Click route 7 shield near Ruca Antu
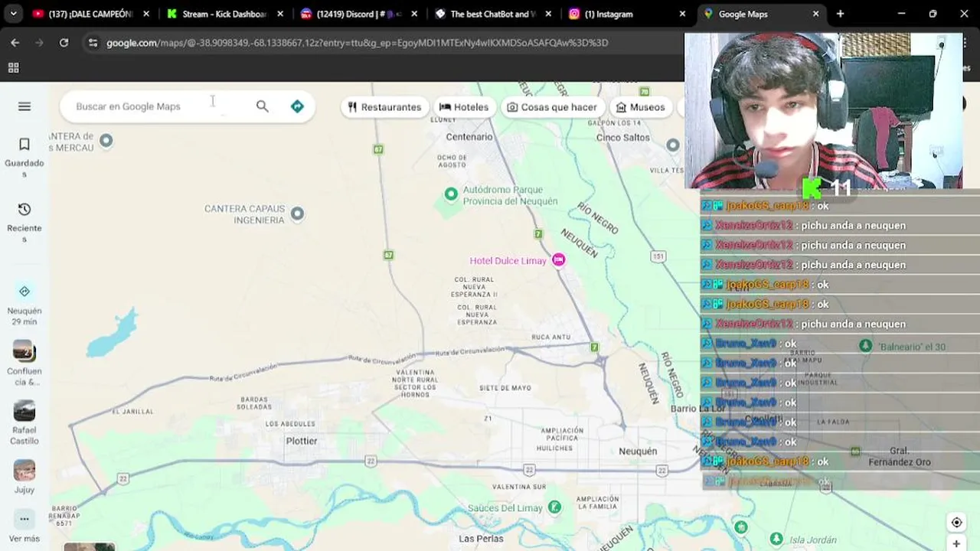Image resolution: width=980 pixels, height=551 pixels. click(594, 347)
